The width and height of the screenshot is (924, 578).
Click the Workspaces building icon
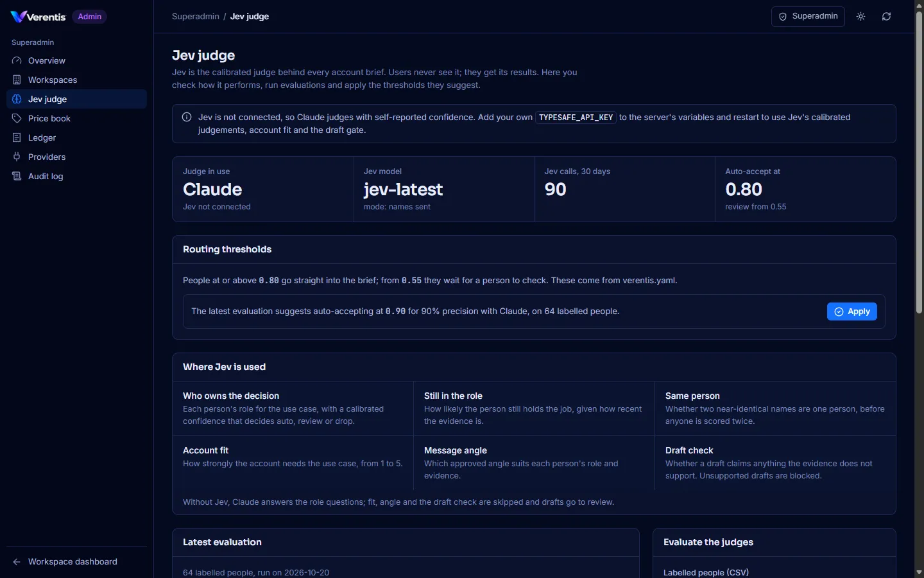coord(17,80)
